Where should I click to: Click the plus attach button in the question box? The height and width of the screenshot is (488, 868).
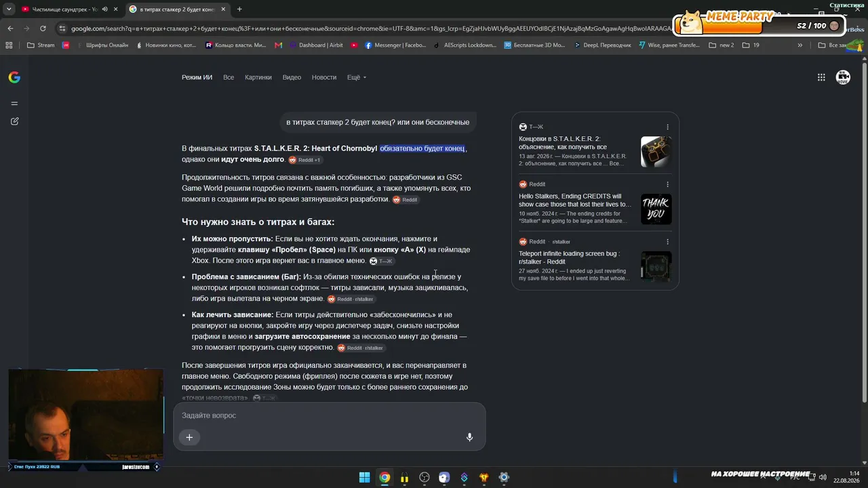(x=189, y=437)
